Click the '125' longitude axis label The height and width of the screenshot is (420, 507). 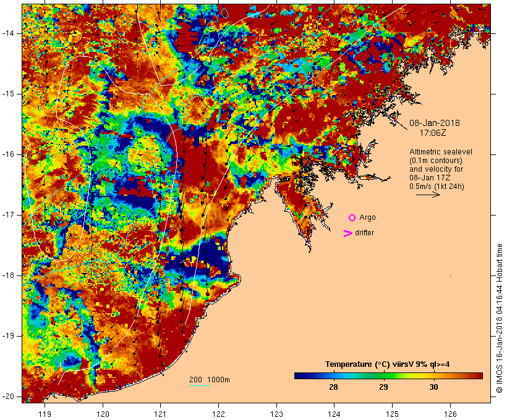[x=393, y=414]
